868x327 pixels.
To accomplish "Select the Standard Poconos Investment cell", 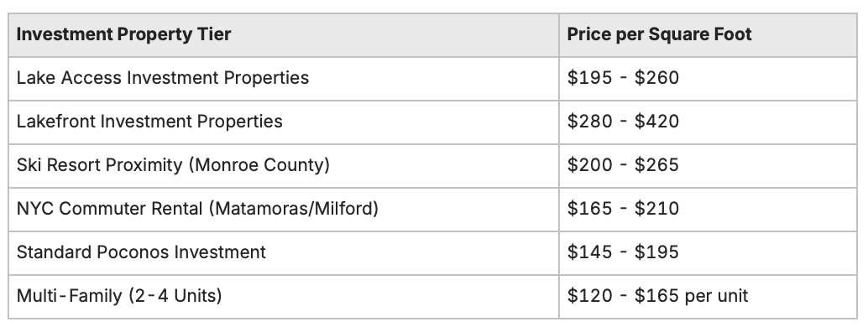I will pyautogui.click(x=284, y=253).
